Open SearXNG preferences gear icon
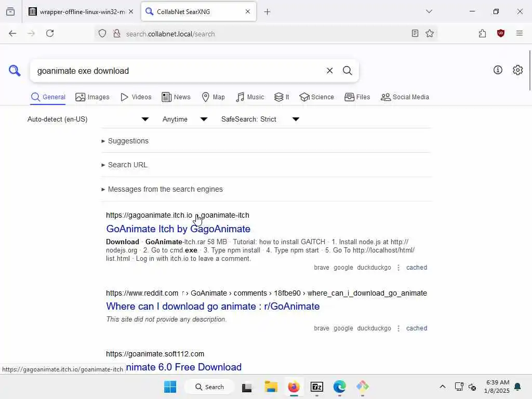This screenshot has height=399, width=532. (517, 70)
